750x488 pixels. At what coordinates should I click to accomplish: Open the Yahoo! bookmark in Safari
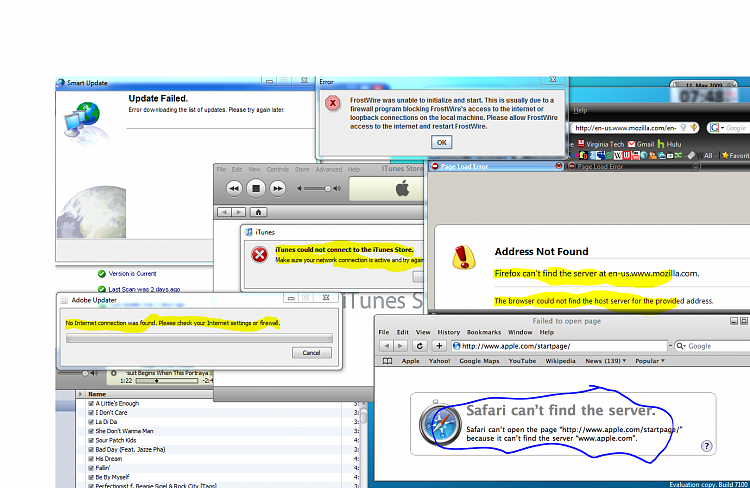[x=439, y=361]
